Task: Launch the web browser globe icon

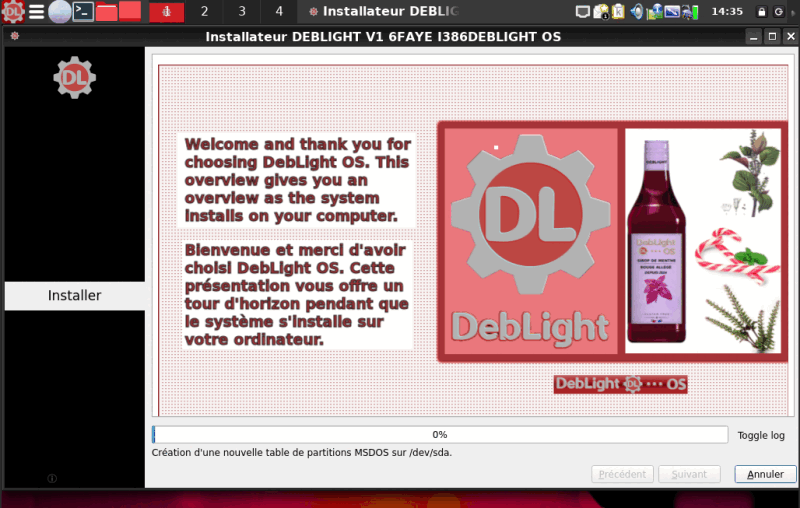Action: [60, 12]
